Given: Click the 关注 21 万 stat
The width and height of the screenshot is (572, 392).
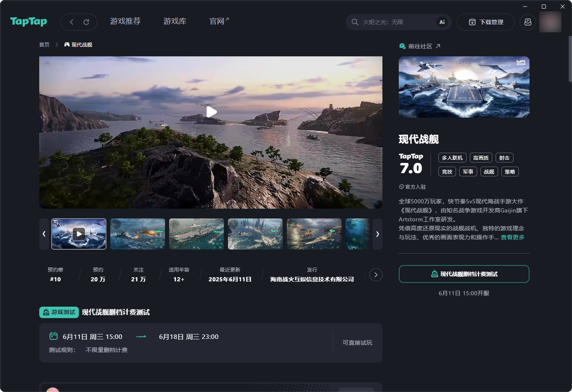Looking at the screenshot, I should tap(139, 275).
